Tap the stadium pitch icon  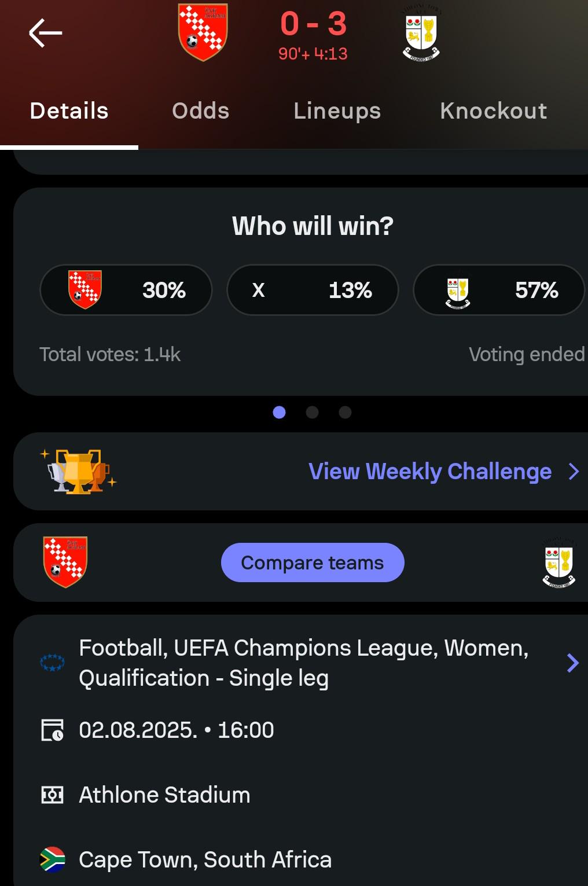[x=52, y=795]
